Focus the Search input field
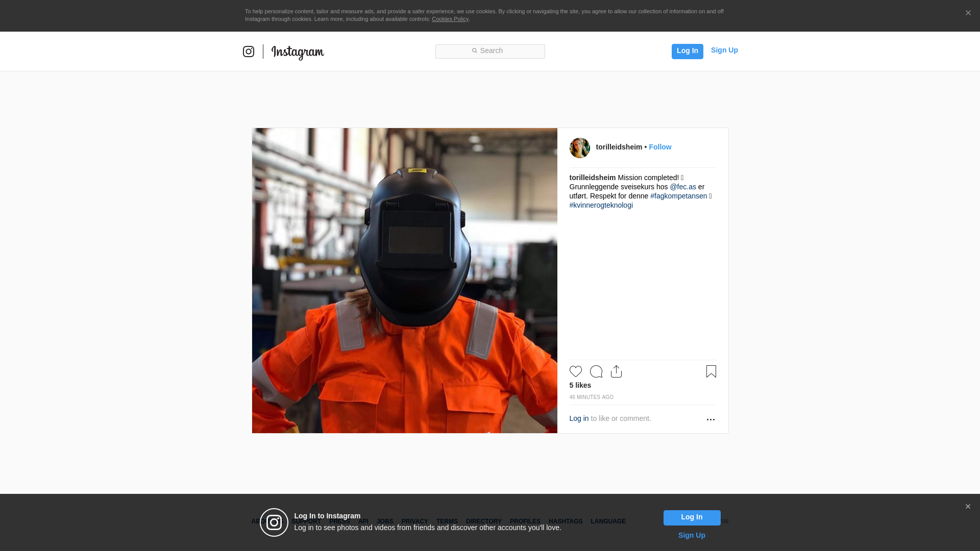Screen dimensions: 980x551 (490, 52)
